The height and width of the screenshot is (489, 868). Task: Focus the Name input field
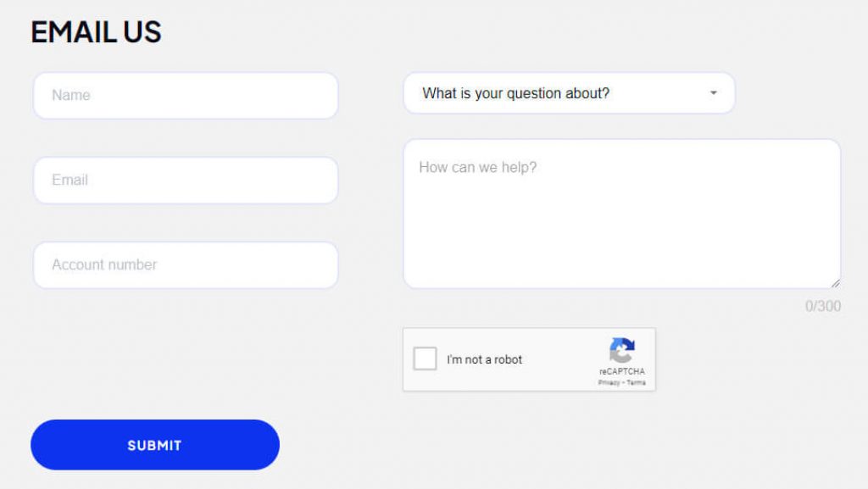coord(186,96)
